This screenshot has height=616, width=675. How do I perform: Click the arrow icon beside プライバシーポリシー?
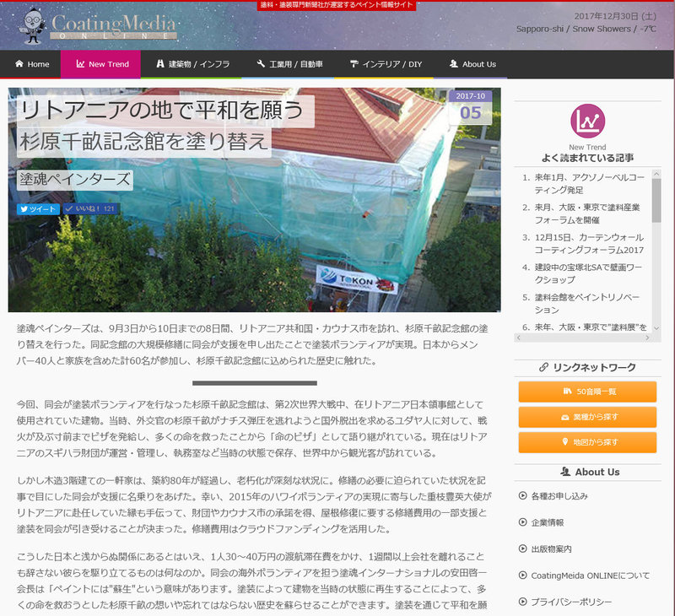pos(522,602)
